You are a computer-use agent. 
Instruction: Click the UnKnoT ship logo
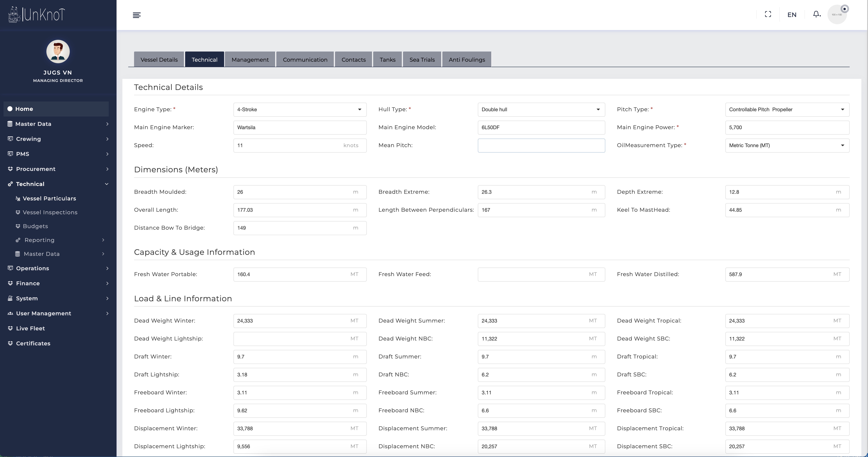coord(14,14)
